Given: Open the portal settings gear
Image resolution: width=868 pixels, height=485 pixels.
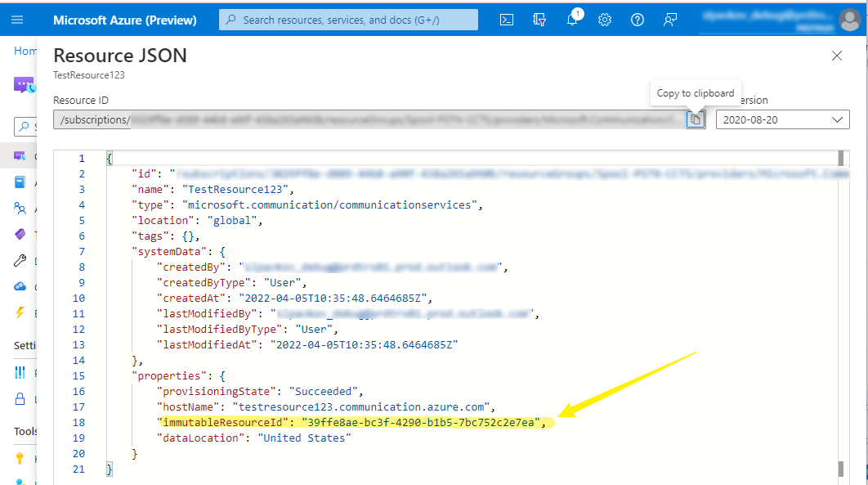Looking at the screenshot, I should click(x=604, y=20).
